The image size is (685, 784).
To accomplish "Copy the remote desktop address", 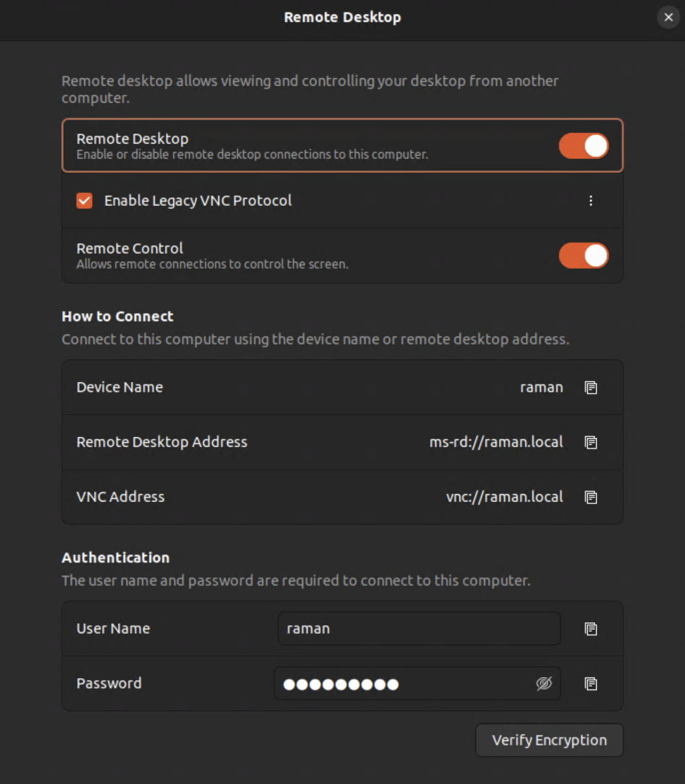I will tap(590, 442).
